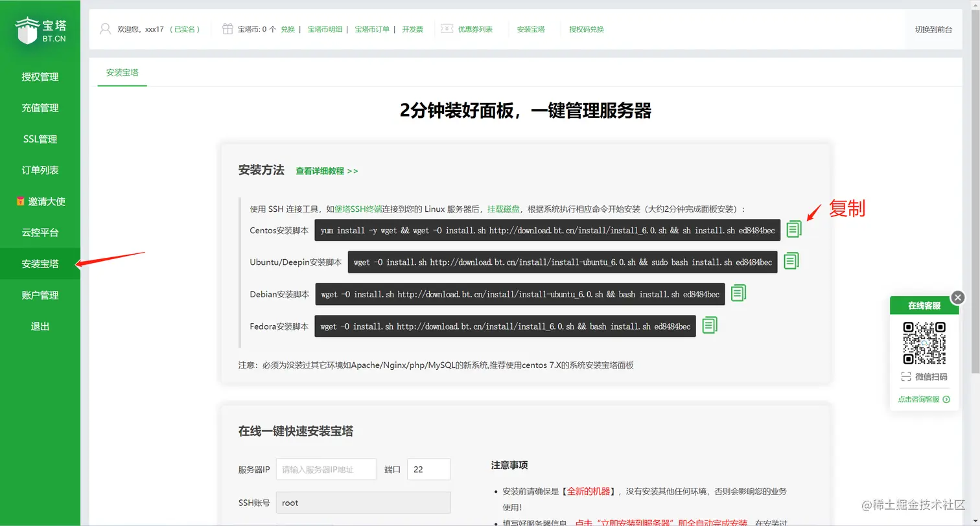Focus the 服务器IP input field
Viewport: 980px width, 526px height.
pos(326,470)
